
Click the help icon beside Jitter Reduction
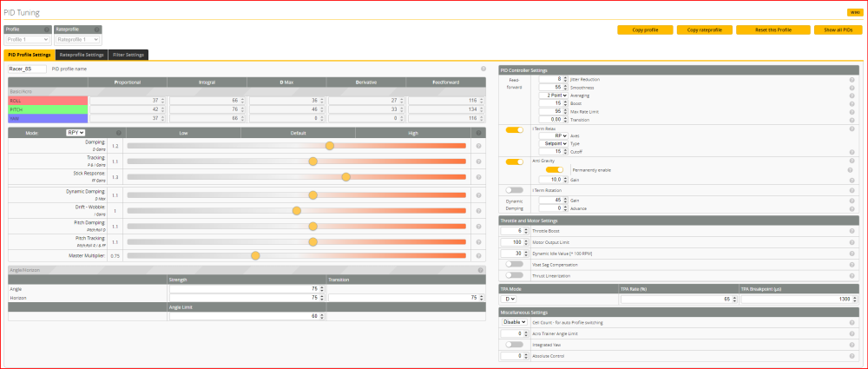[x=852, y=79]
